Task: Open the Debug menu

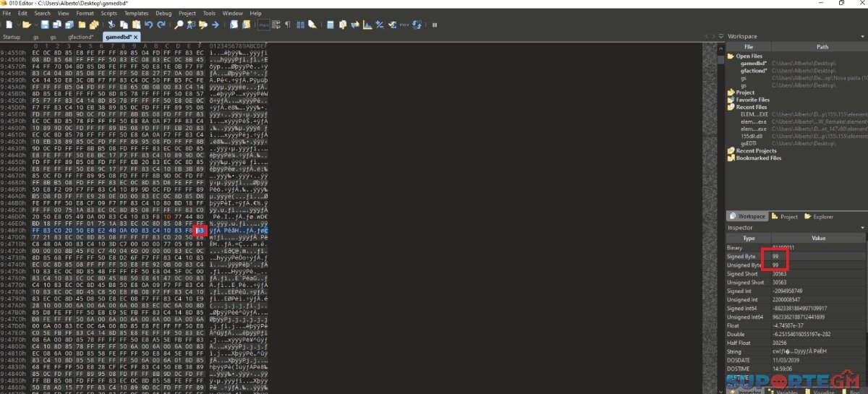Action: (163, 13)
